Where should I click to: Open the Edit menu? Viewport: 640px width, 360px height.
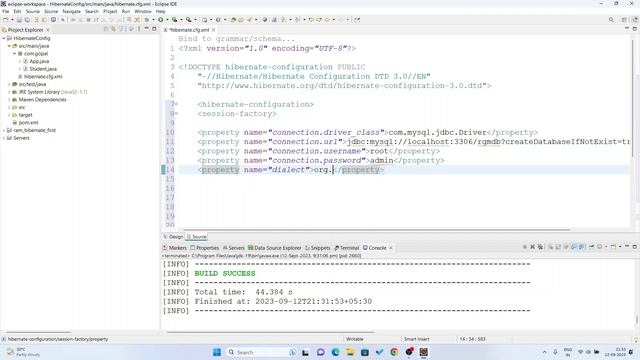(18, 11)
